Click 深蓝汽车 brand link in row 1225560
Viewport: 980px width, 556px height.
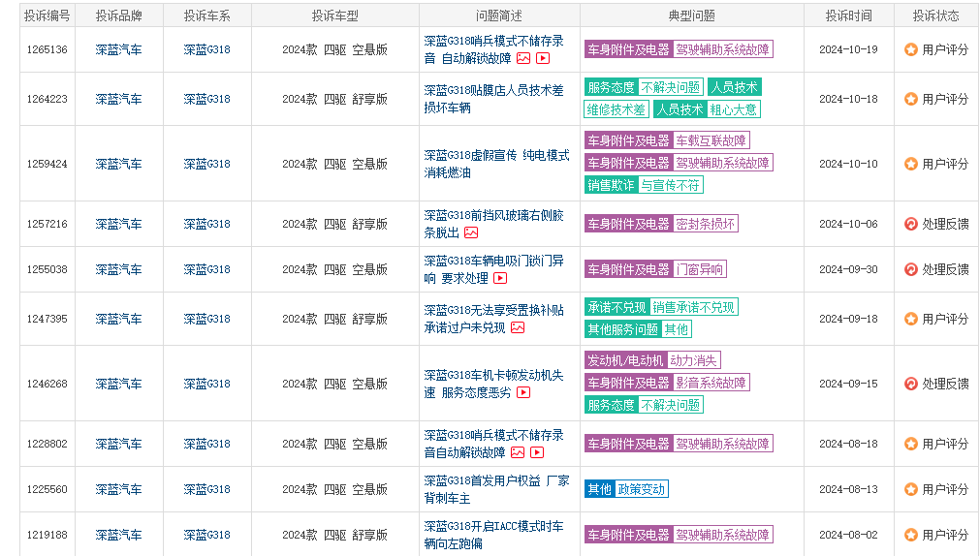[118, 489]
